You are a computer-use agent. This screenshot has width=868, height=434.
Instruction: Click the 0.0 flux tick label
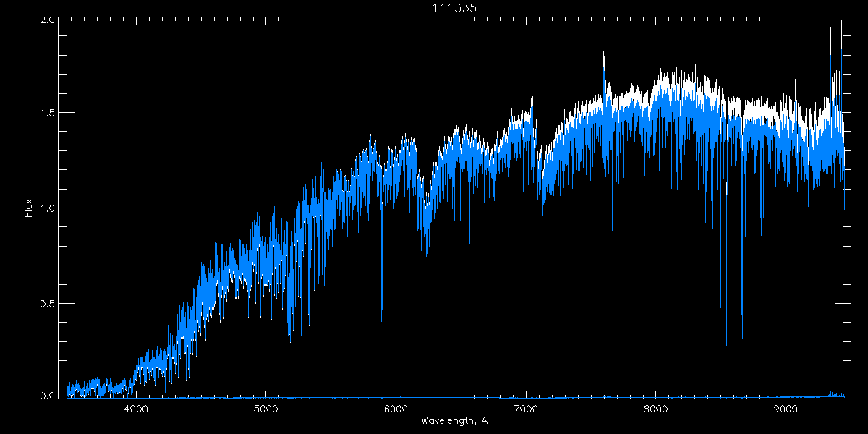pyautogui.click(x=48, y=396)
